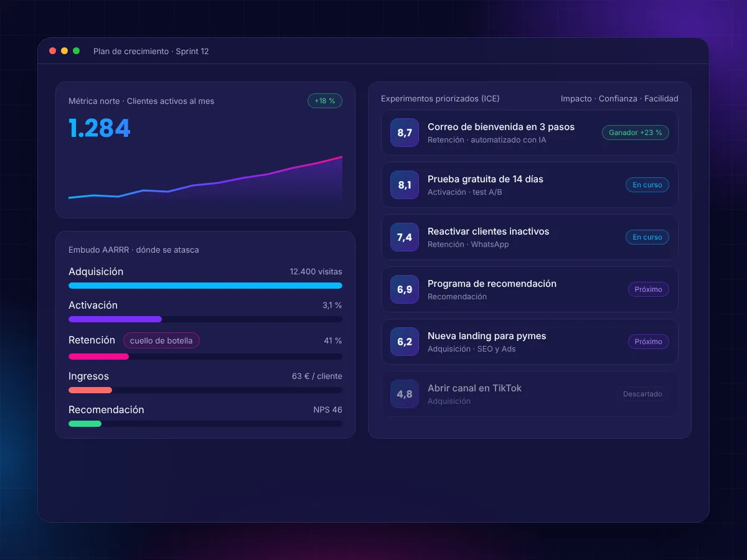Select Retención · automatizado con IA subtitle

tap(487, 140)
